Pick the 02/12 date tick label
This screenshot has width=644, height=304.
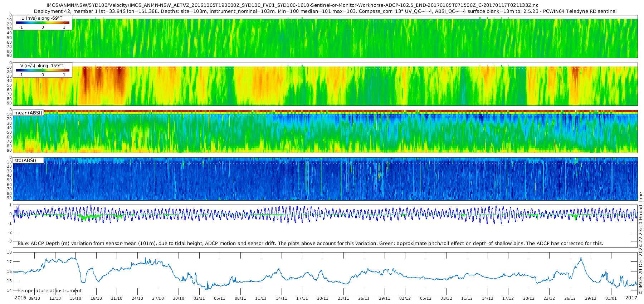[405, 298]
